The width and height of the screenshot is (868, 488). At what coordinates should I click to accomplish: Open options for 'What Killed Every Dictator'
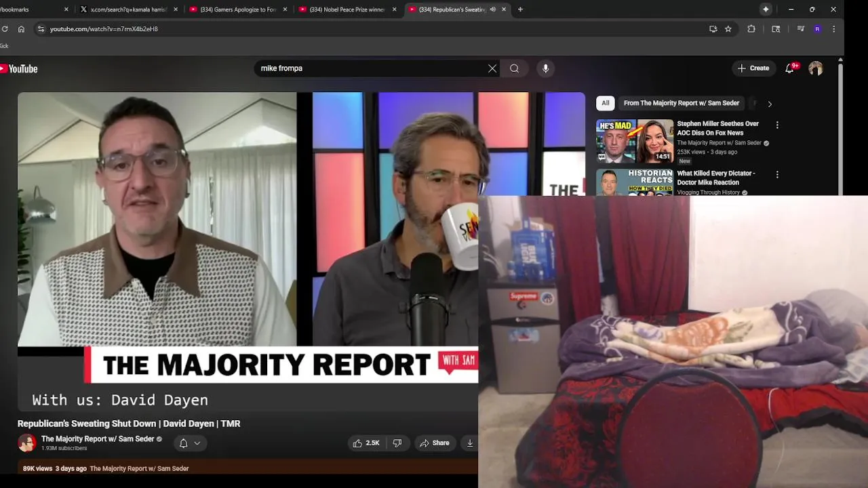[x=777, y=175]
